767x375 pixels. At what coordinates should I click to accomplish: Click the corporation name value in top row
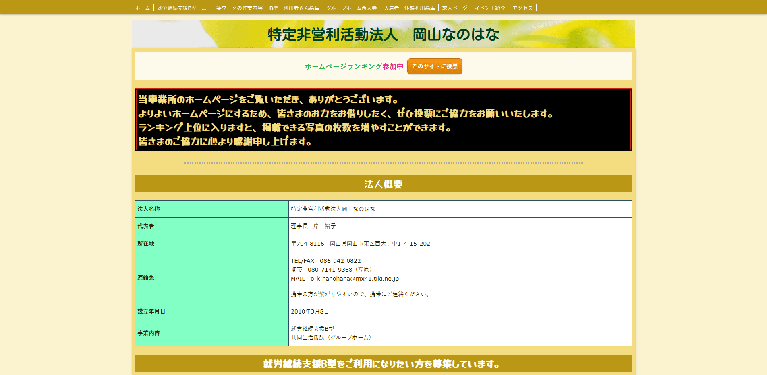click(333, 209)
